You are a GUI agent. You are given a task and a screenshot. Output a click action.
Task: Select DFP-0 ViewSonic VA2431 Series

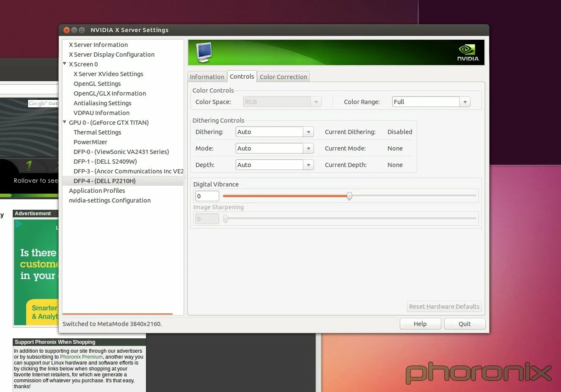click(x=121, y=152)
